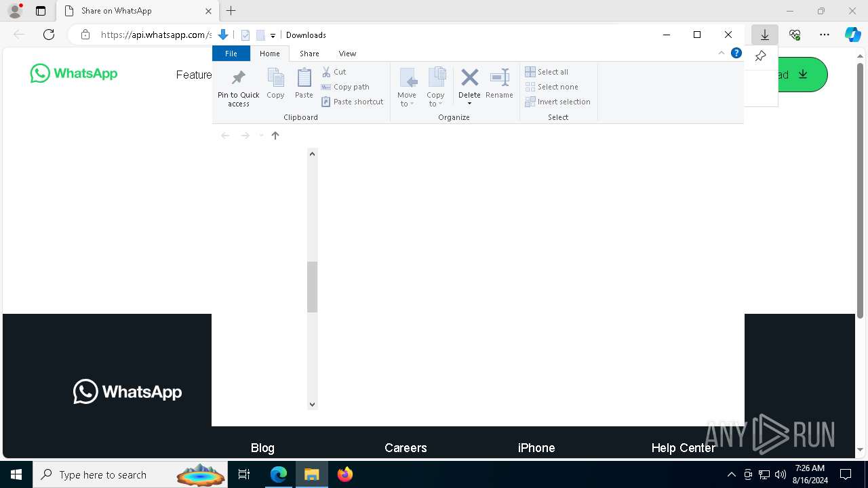Open Edge Downloads toolbar button

tap(765, 35)
